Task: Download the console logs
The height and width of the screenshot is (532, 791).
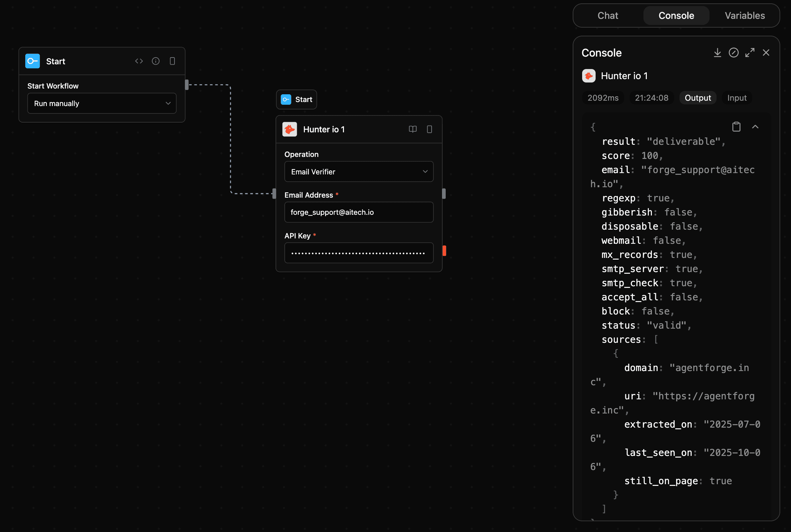Action: point(717,53)
